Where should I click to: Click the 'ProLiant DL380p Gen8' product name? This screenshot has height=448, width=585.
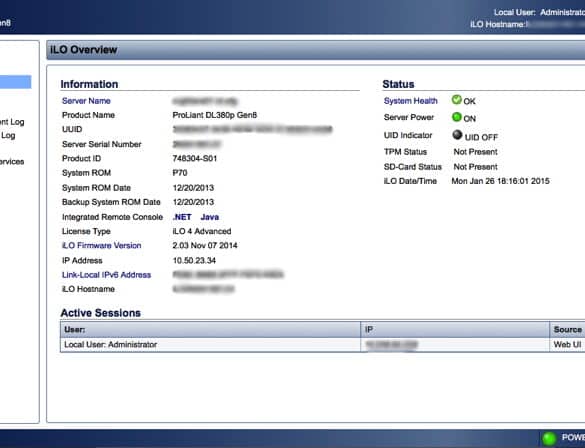coord(215,115)
